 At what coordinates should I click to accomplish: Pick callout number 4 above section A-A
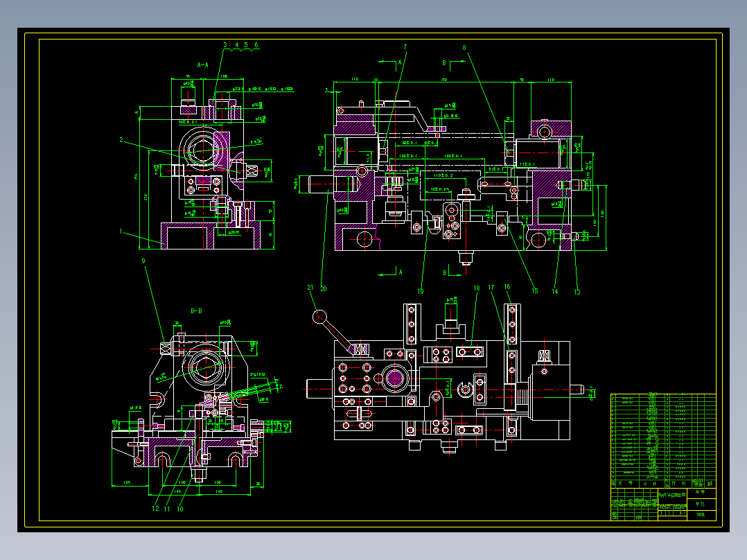coord(236,45)
